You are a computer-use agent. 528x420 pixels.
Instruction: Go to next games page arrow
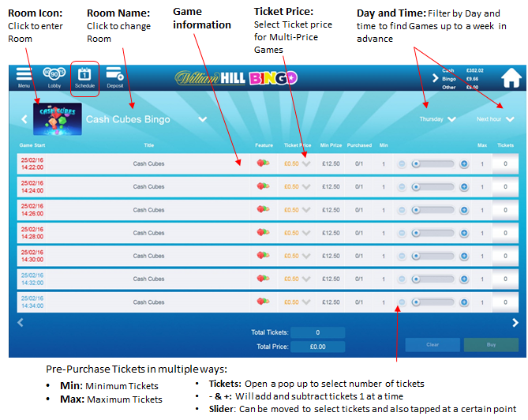515,323
